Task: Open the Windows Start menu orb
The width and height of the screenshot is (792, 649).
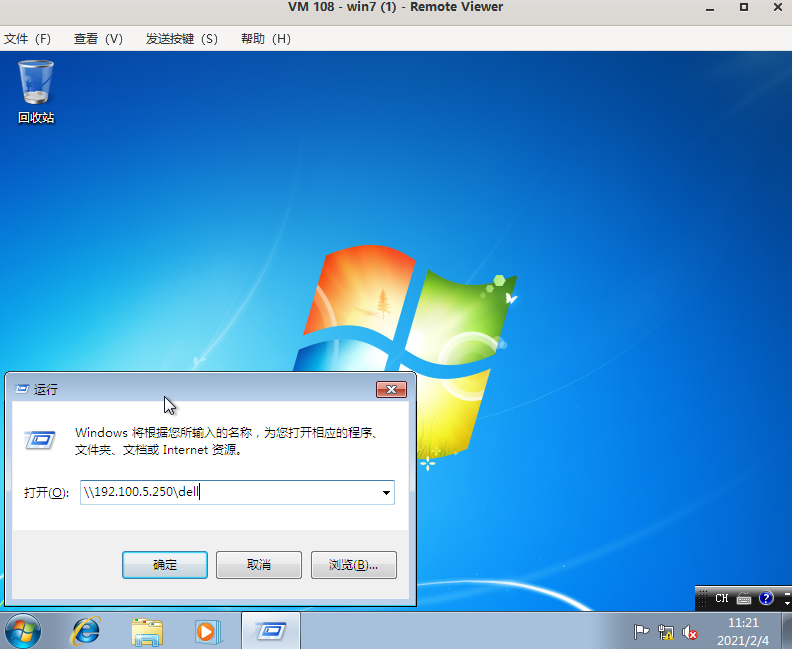Action: tap(23, 631)
